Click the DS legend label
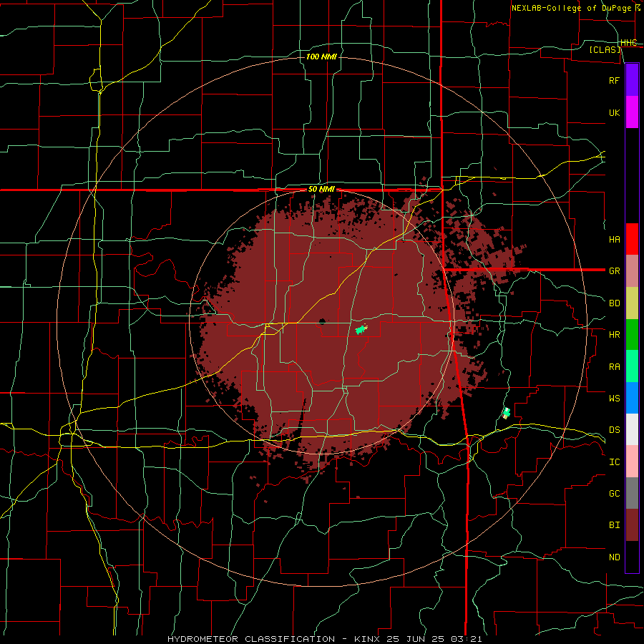The image size is (644, 644). (614, 430)
